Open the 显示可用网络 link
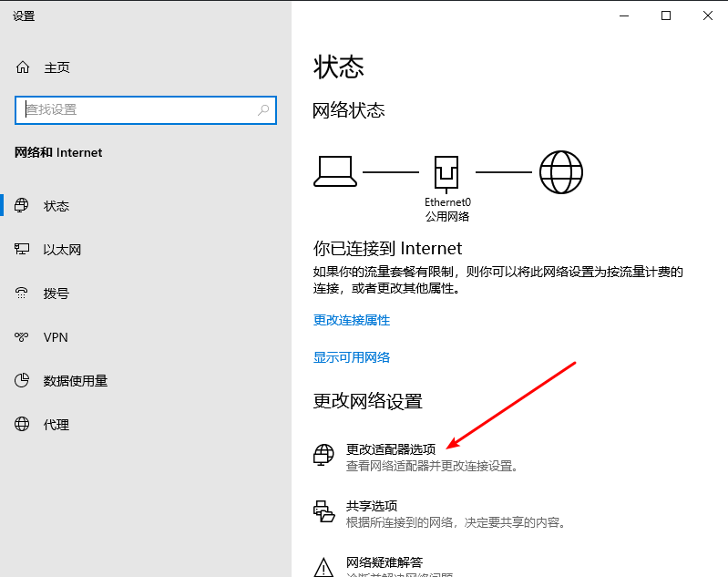 point(352,357)
